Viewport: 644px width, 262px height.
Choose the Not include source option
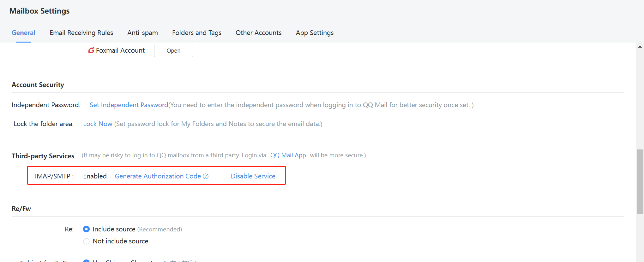pyautogui.click(x=86, y=241)
